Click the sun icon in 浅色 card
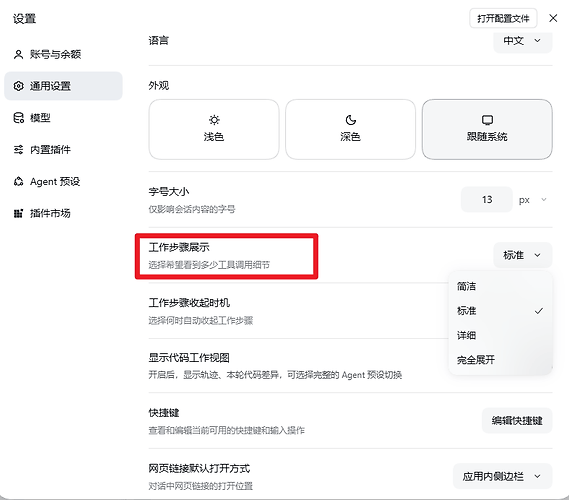The image size is (569, 500). [x=214, y=120]
